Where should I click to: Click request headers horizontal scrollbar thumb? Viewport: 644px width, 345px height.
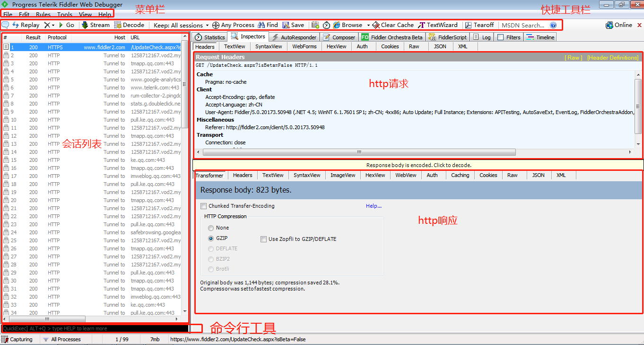click(359, 152)
